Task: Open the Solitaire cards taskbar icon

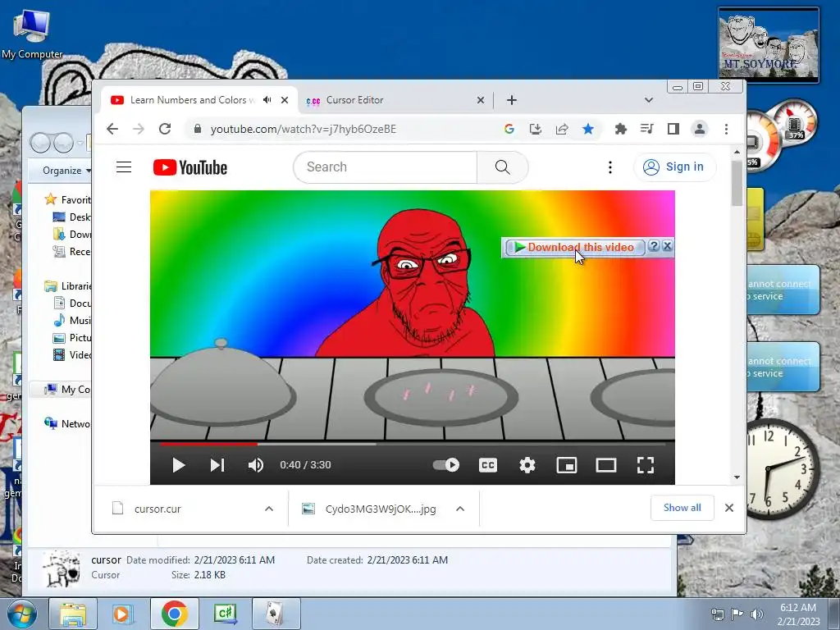Action: pyautogui.click(x=276, y=614)
